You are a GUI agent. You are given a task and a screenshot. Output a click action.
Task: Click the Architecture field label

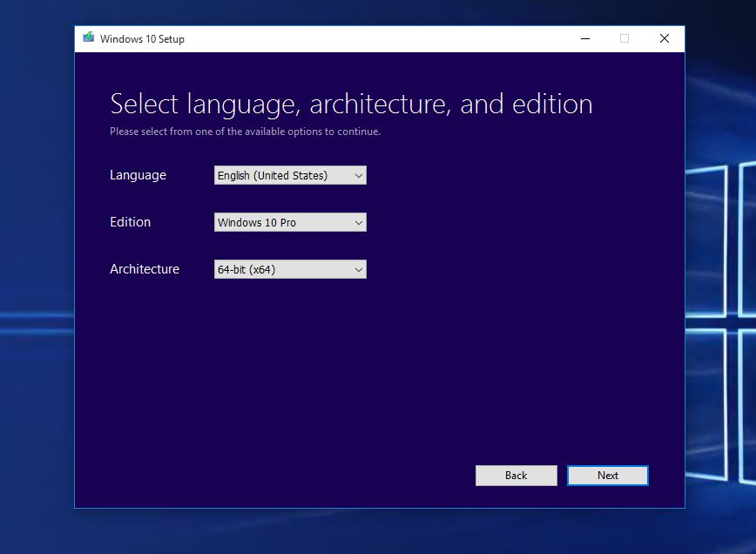145,269
